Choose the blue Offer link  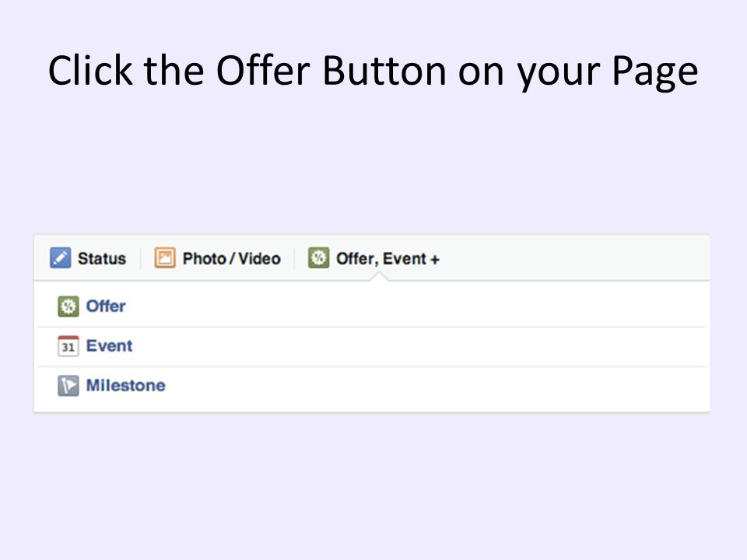click(106, 306)
